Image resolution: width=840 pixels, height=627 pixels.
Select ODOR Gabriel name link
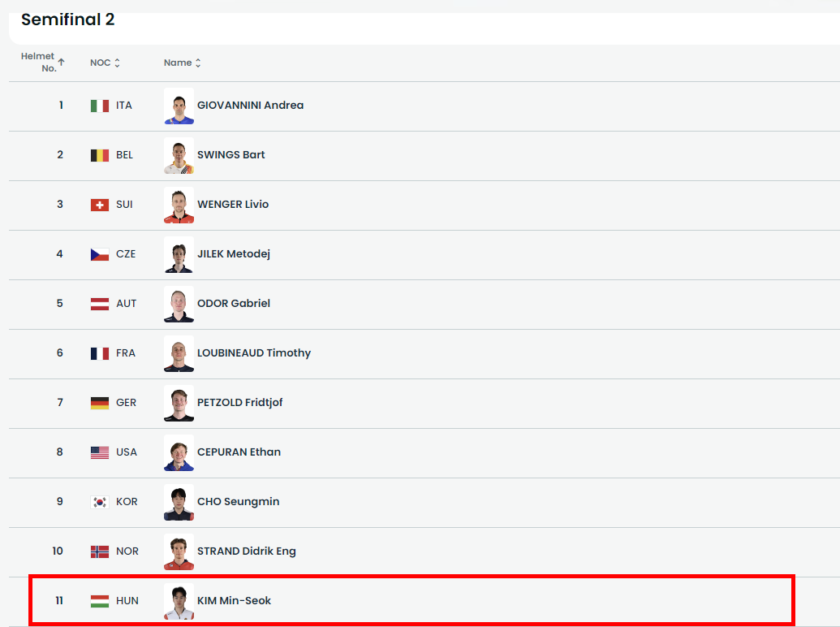[233, 304]
